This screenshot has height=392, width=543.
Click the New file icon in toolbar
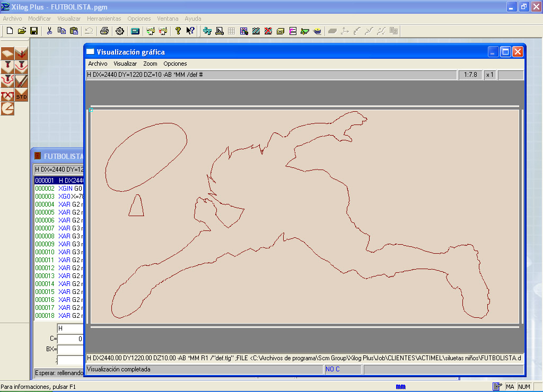(10, 31)
